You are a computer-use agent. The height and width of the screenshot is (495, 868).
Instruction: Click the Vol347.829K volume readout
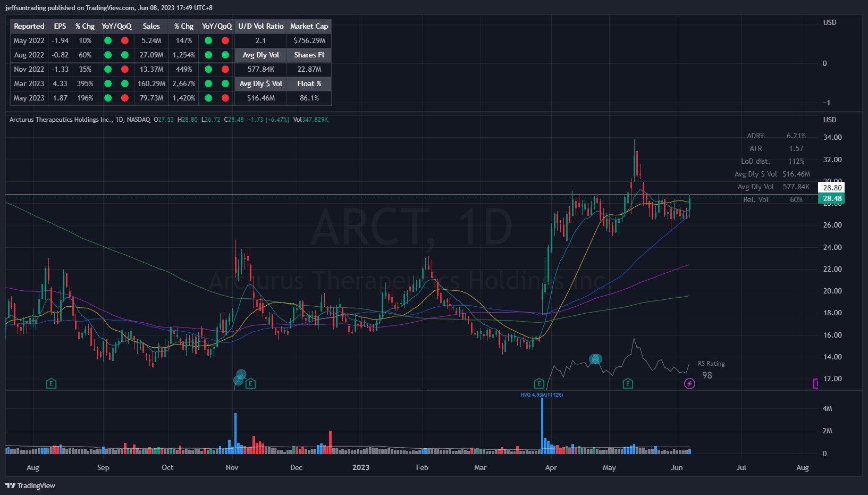coord(311,120)
